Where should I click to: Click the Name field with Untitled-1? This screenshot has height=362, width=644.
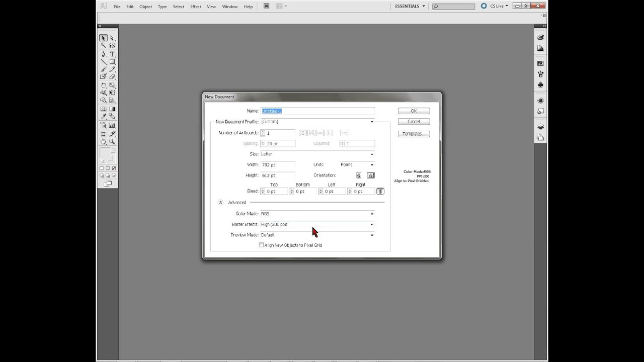[317, 111]
